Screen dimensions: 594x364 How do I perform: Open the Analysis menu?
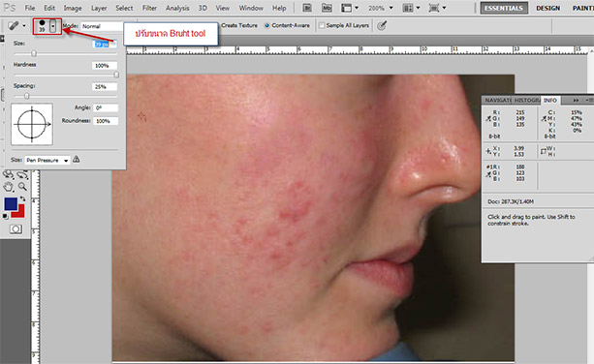point(177,8)
